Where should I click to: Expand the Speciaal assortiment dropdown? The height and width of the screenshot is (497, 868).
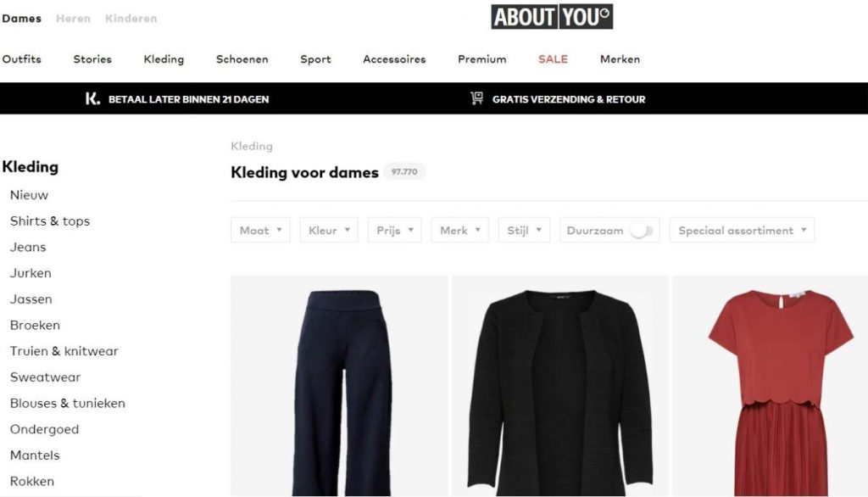pyautogui.click(x=742, y=230)
